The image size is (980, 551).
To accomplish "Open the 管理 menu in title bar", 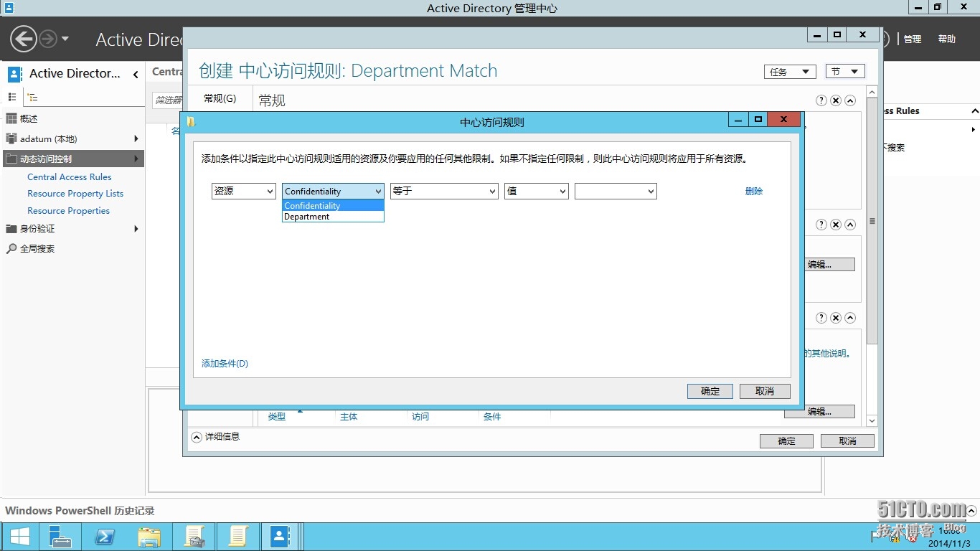I will click(913, 39).
